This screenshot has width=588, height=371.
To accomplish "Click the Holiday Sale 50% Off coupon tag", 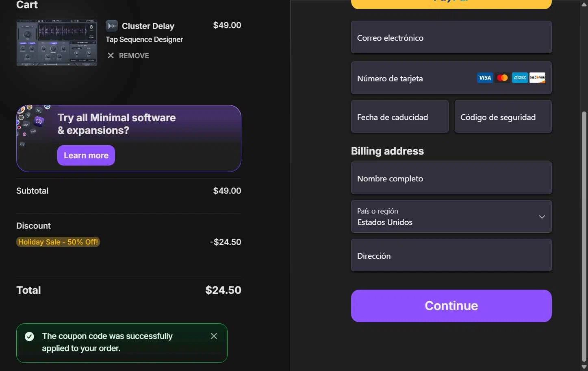I will (58, 242).
